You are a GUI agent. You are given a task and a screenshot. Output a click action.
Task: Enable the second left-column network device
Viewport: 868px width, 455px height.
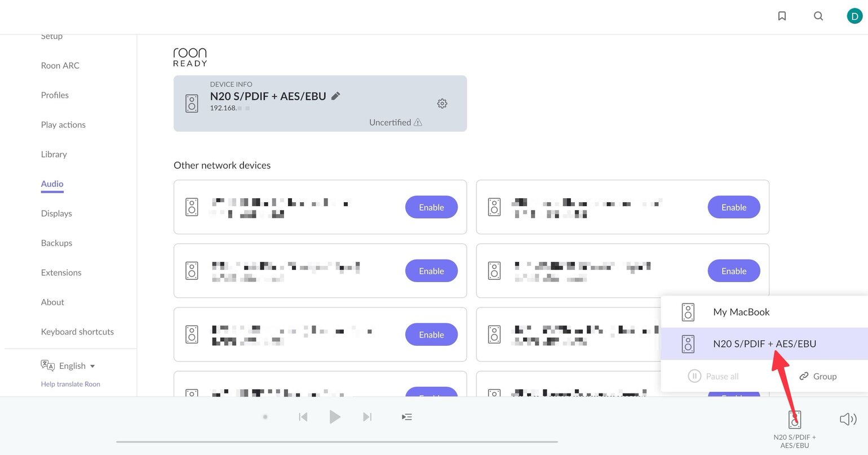click(x=431, y=271)
